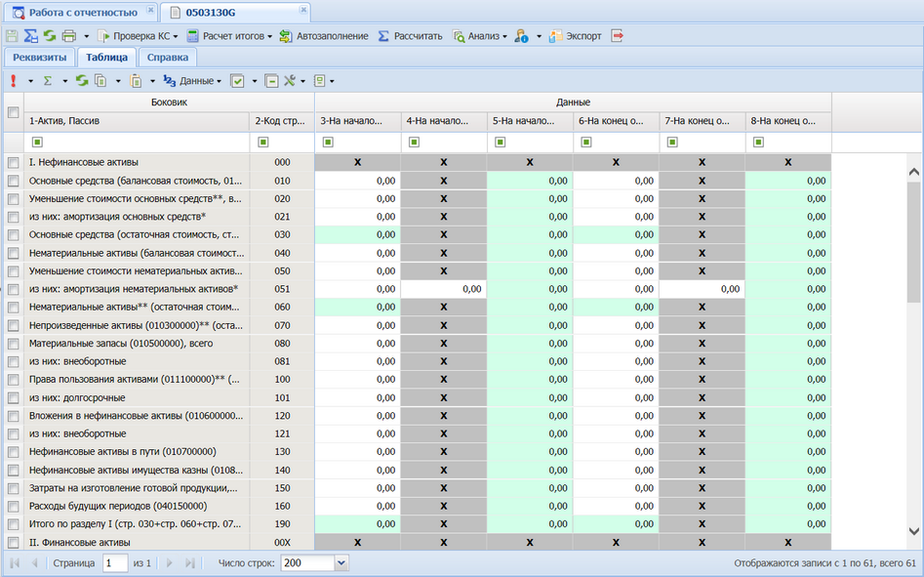Open the Проверка КС dropdown
The image size is (924, 577).
(x=138, y=36)
